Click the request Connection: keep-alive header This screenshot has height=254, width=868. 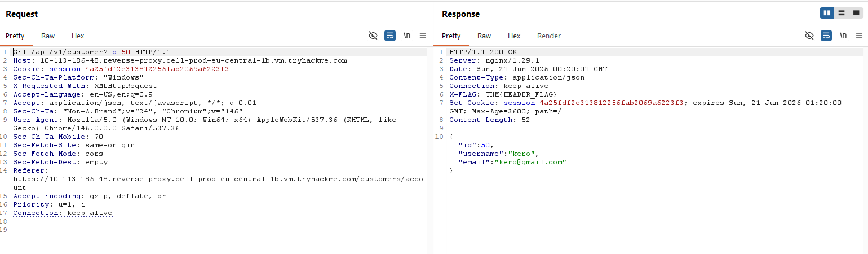click(x=63, y=213)
